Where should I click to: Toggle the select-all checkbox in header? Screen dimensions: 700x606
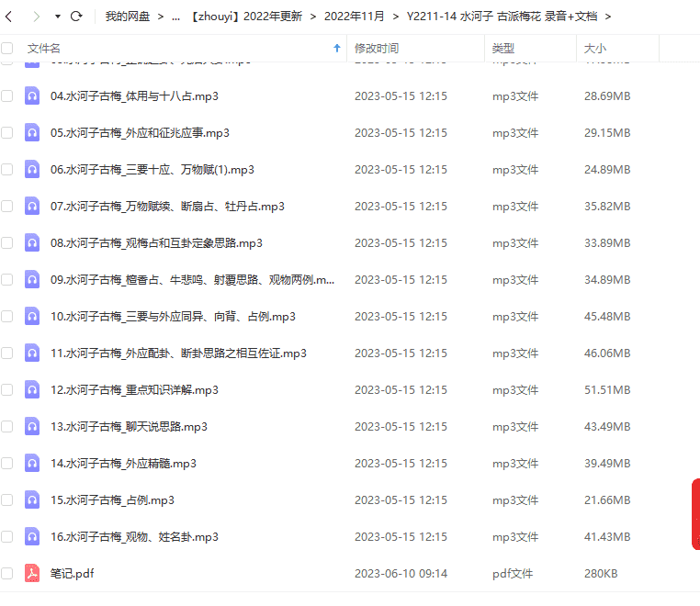click(x=7, y=48)
